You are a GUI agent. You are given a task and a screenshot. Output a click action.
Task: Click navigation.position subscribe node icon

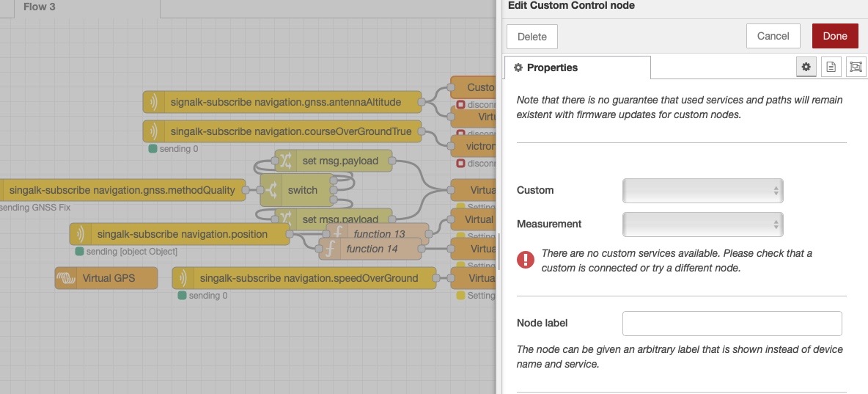[80, 234]
